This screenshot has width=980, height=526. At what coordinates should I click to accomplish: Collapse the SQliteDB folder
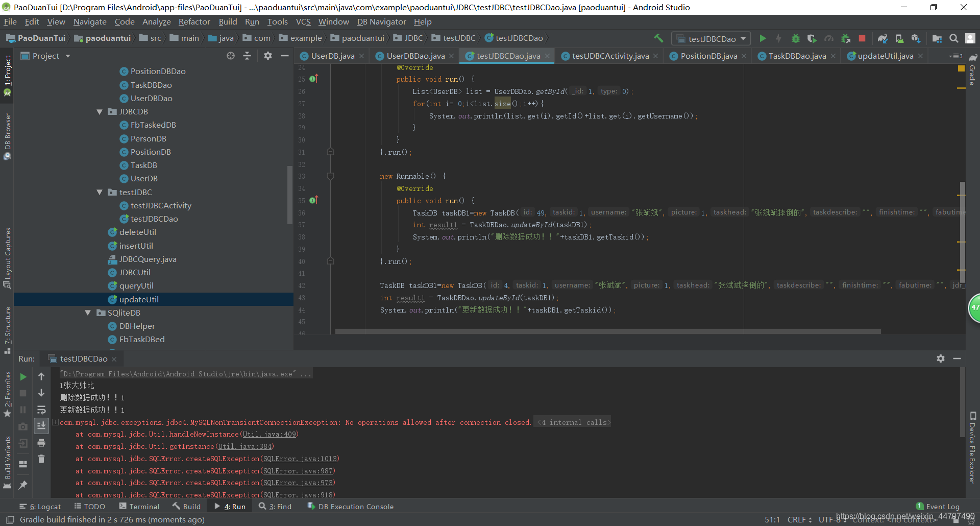pyautogui.click(x=88, y=313)
